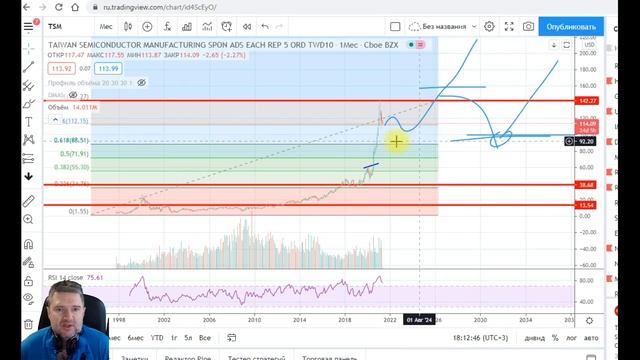Open the layout selection square icon
This screenshot has width=640, height=360.
tap(395, 27)
